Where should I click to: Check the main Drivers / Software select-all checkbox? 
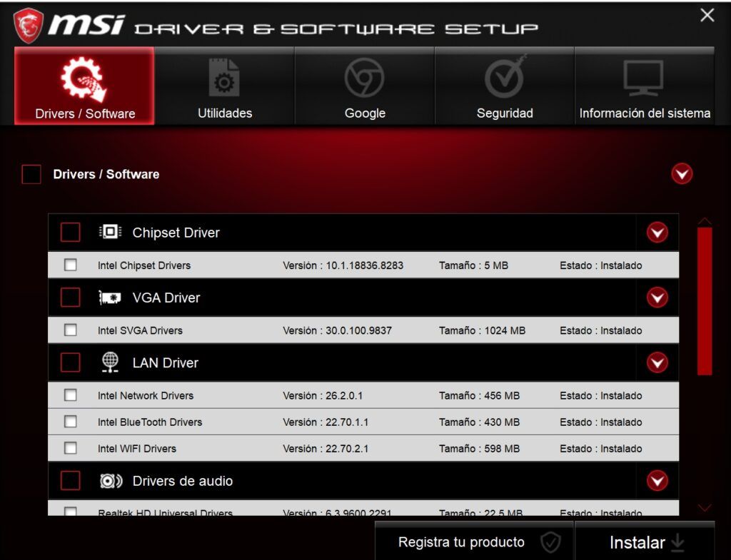click(31, 174)
